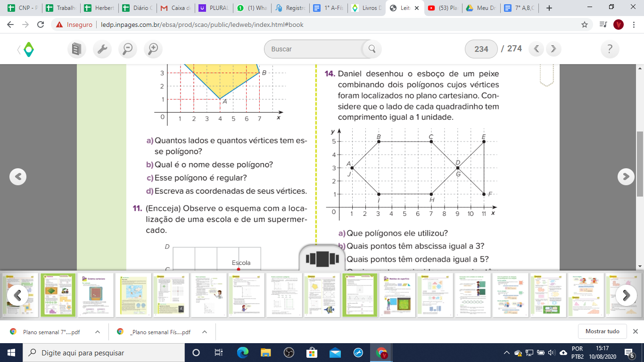The image size is (644, 362).
Task: Zoom in with the plus magnifier
Action: click(153, 49)
